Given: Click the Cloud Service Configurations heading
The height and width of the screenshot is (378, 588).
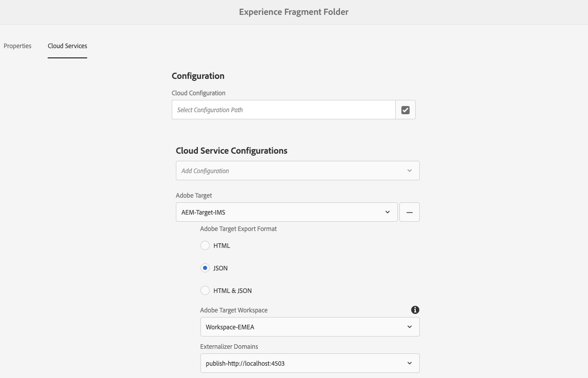Looking at the screenshot, I should [231, 151].
